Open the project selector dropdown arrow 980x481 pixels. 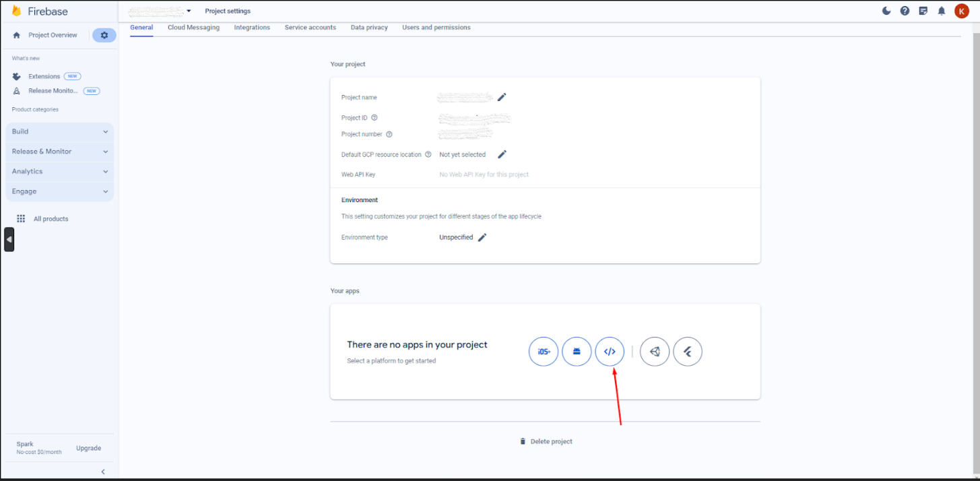[x=189, y=11]
